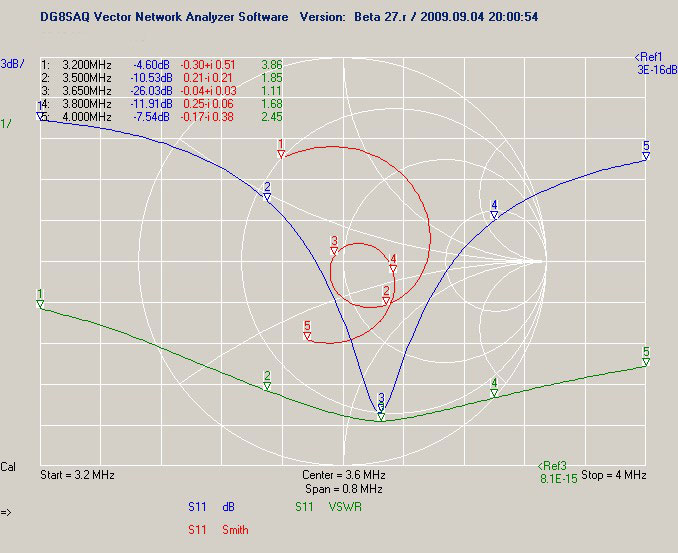678x553 pixels.
Task: Click the blue <Ref1 reference level indicator
Action: 649,57
